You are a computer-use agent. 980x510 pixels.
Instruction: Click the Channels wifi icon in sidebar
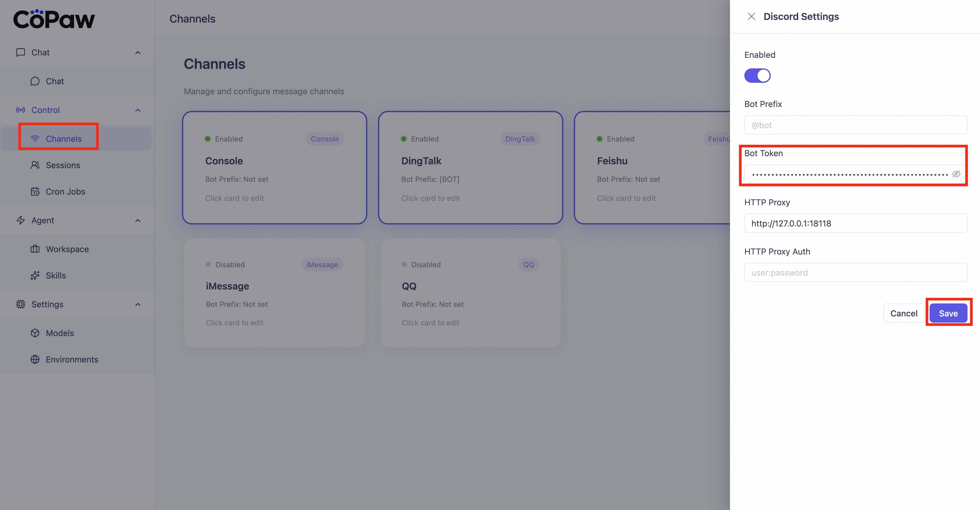[35, 139]
